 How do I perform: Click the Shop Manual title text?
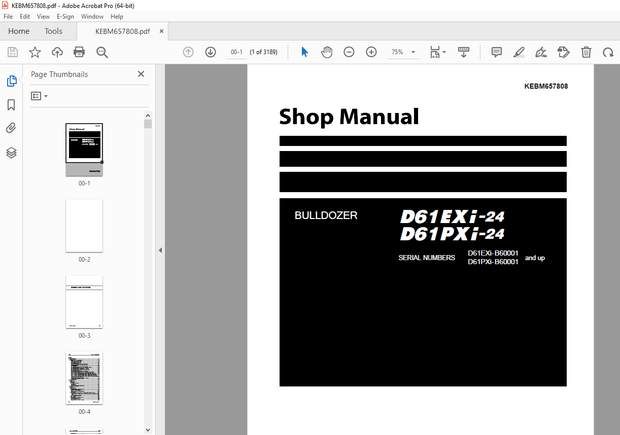(349, 117)
